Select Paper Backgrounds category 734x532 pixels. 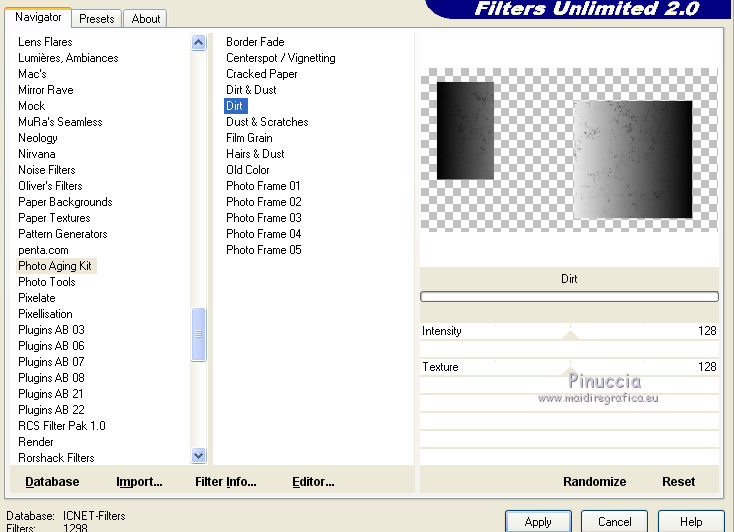click(x=66, y=202)
